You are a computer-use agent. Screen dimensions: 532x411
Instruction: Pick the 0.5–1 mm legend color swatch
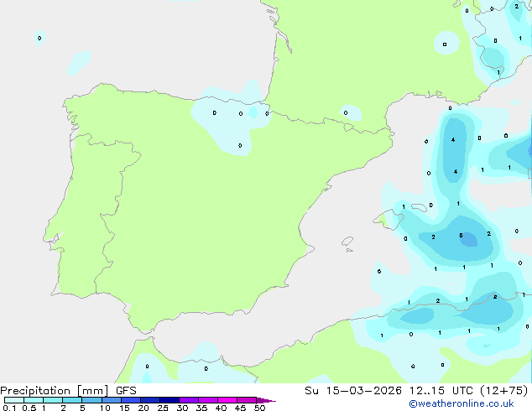[x=34, y=400]
